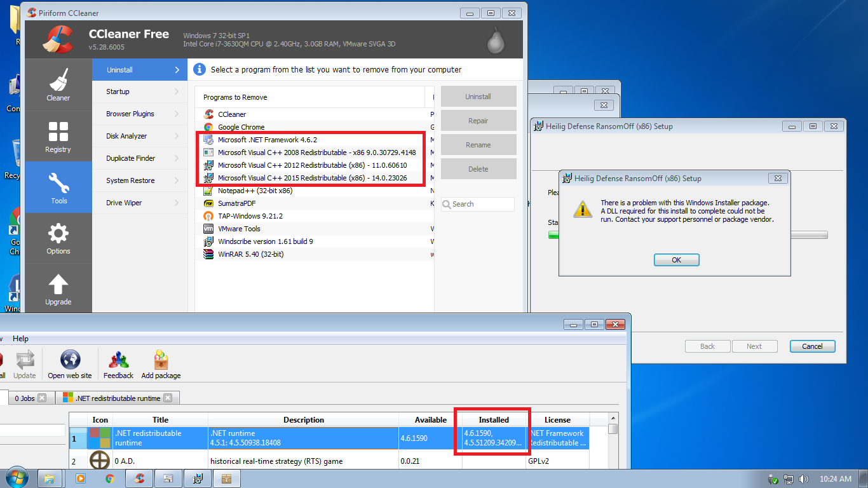Click the Add package toolbar icon
This screenshot has width=868, height=488.
pyautogui.click(x=161, y=365)
